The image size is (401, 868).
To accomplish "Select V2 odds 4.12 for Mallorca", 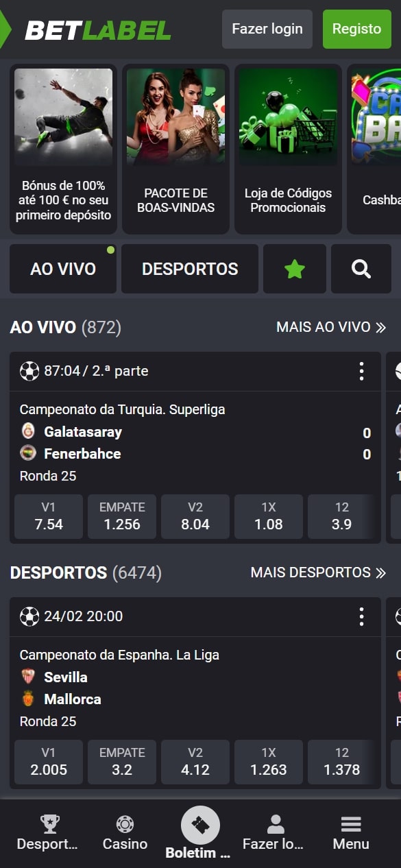I will click(x=195, y=762).
